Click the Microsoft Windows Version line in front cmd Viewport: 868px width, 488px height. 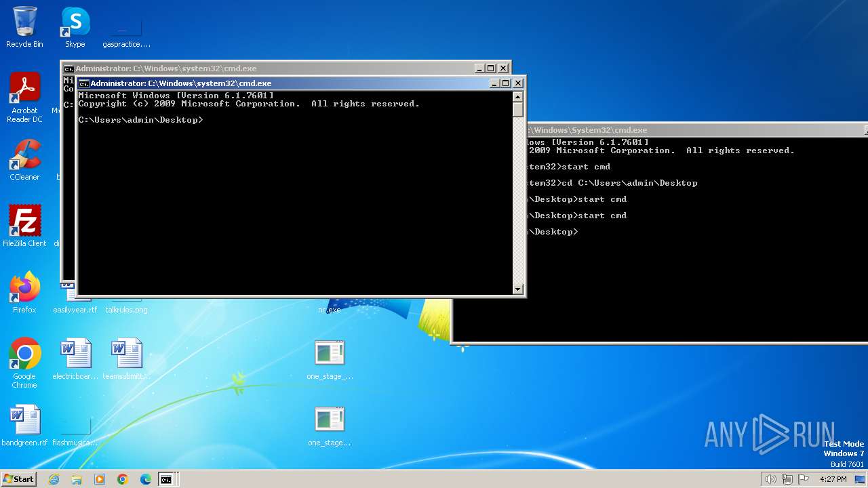coord(176,96)
